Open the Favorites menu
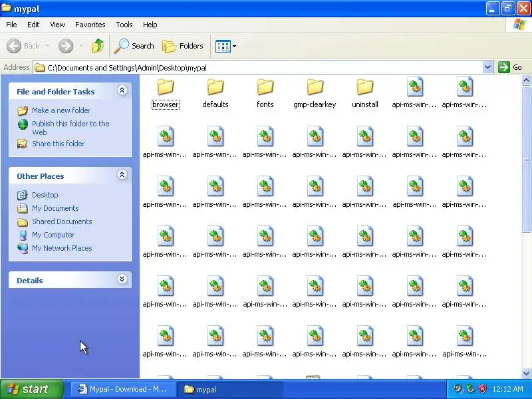Image resolution: width=532 pixels, height=399 pixels. pos(90,25)
